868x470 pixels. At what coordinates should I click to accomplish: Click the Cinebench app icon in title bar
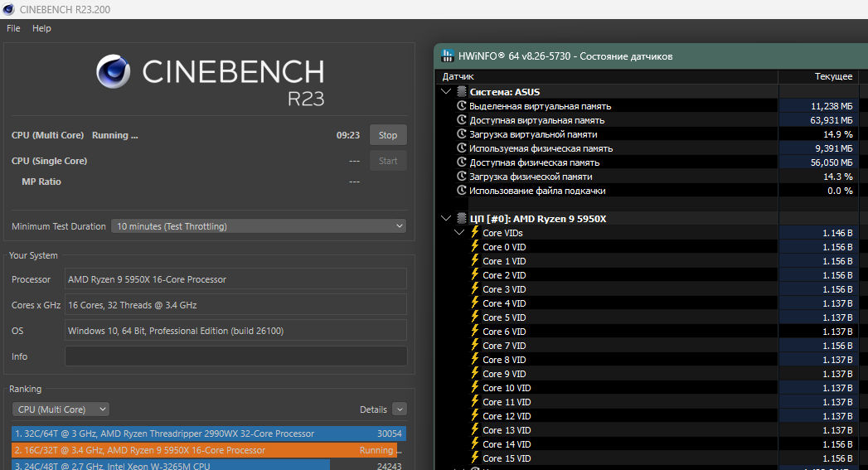tap(8, 9)
